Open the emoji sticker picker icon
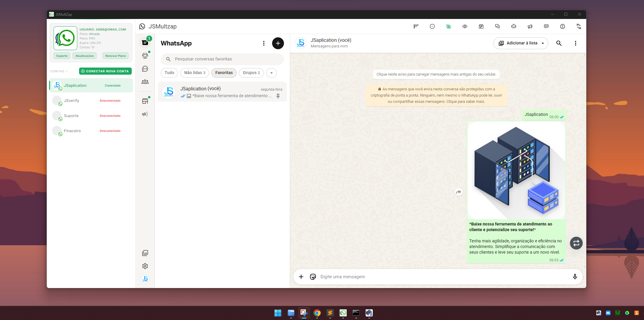Image resolution: width=644 pixels, height=320 pixels. 313,277
